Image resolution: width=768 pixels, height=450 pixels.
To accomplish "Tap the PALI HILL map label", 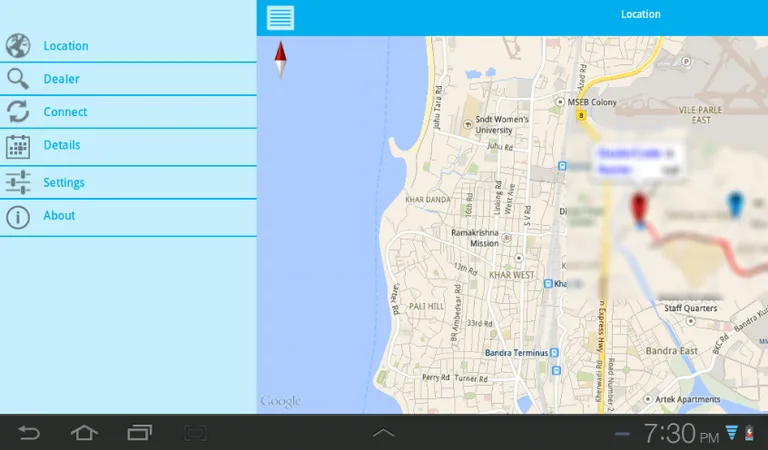I will pyautogui.click(x=427, y=306).
